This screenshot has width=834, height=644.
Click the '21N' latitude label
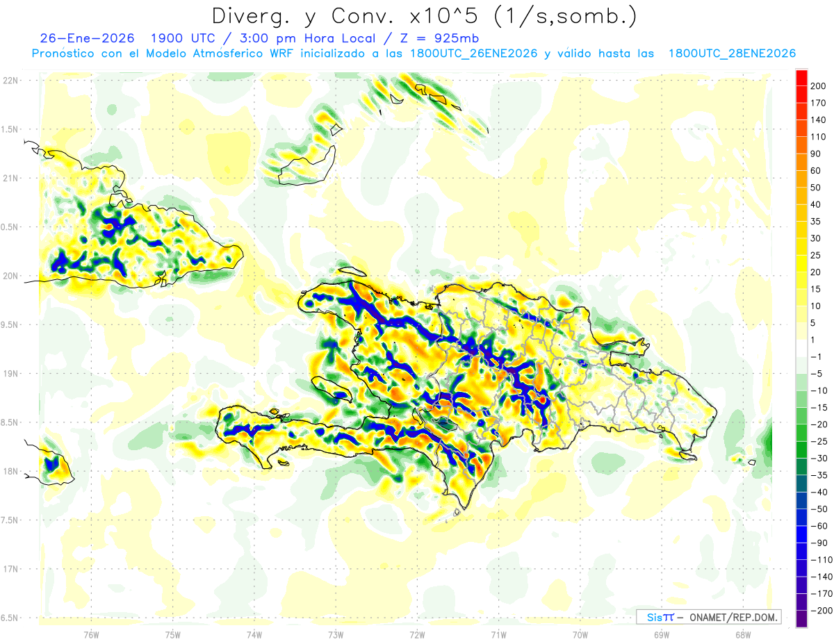click(11, 179)
